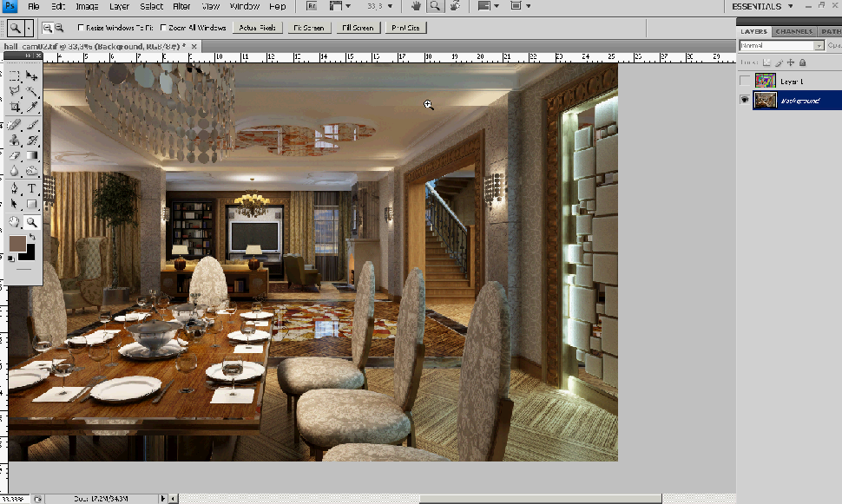Image resolution: width=842 pixels, height=504 pixels.
Task: Select the Lasso tool
Action: [15, 91]
